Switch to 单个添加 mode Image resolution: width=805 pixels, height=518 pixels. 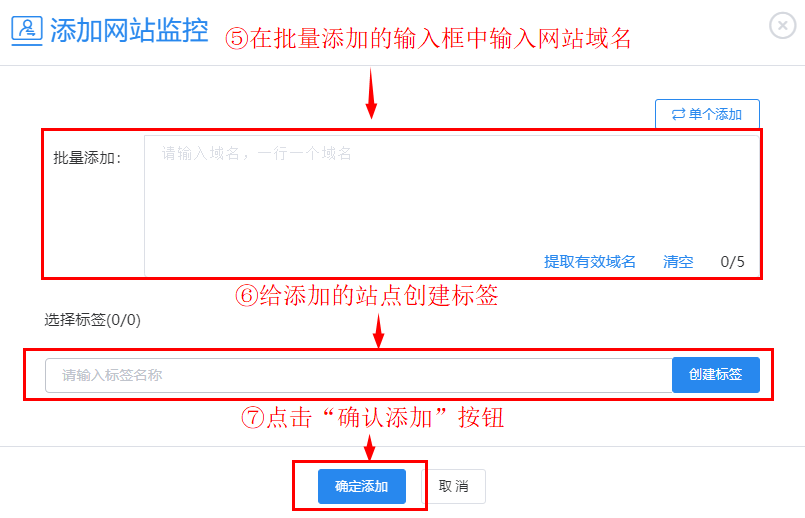707,114
